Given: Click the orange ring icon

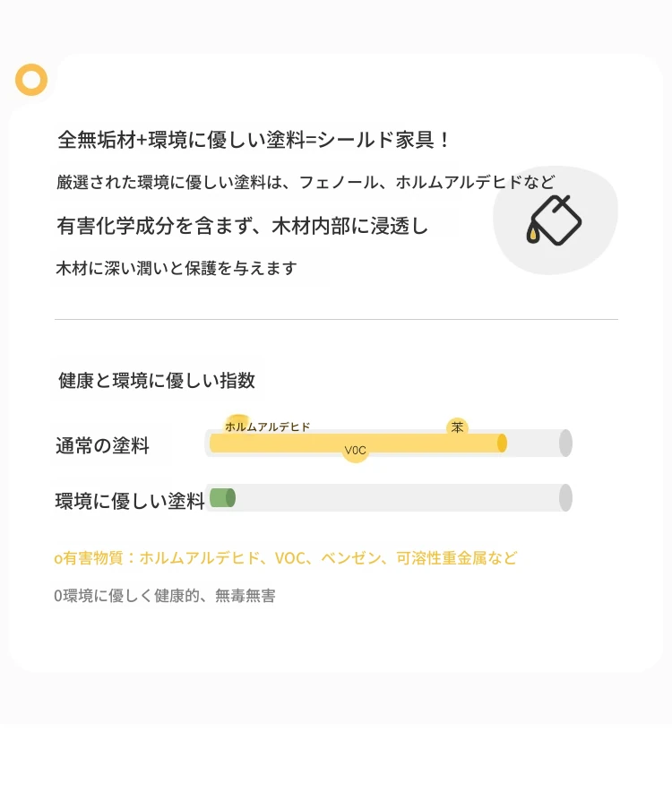Looking at the screenshot, I should [x=31, y=80].
